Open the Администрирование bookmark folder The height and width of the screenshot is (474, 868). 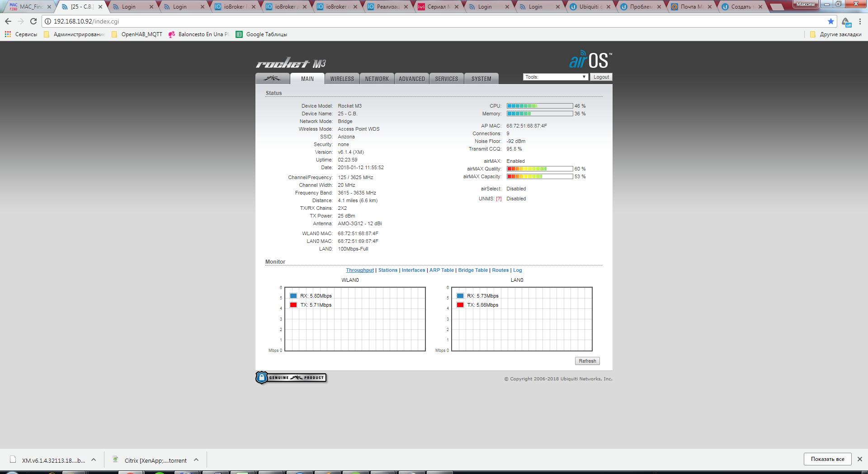[x=75, y=34]
